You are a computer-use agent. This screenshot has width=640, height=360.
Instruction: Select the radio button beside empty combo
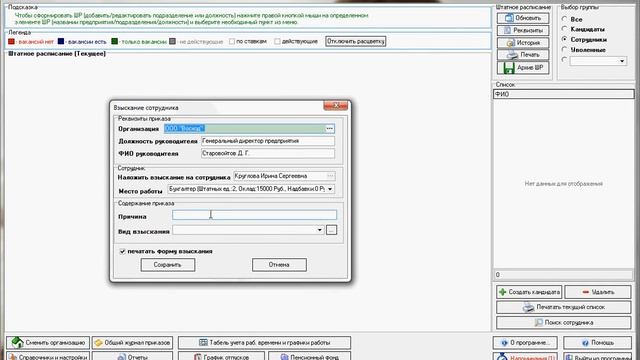(564, 60)
